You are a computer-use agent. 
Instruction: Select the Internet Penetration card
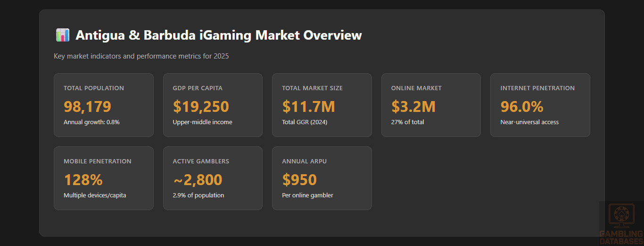coord(540,105)
